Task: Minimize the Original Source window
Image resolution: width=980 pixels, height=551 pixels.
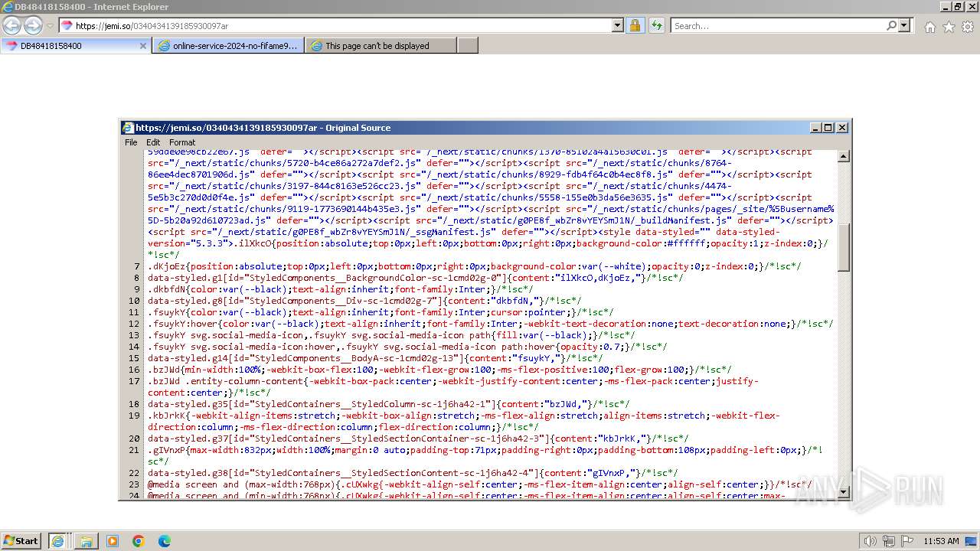Action: pyautogui.click(x=815, y=128)
